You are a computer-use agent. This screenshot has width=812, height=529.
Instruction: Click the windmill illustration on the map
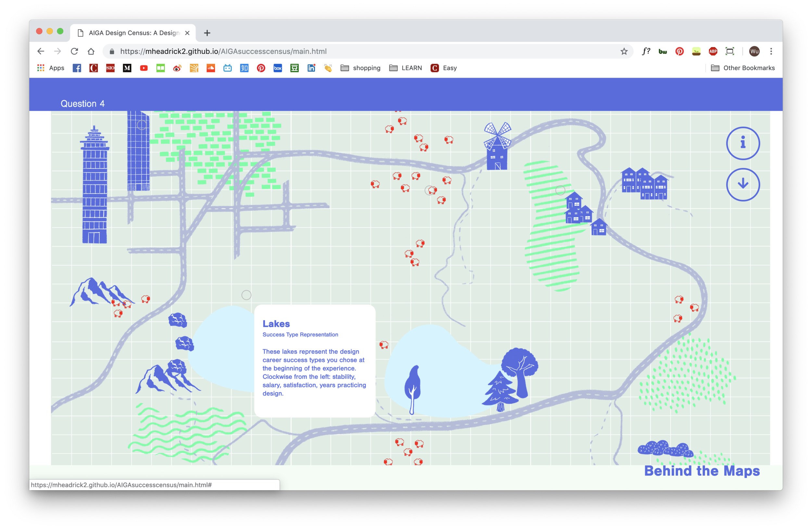tap(497, 146)
